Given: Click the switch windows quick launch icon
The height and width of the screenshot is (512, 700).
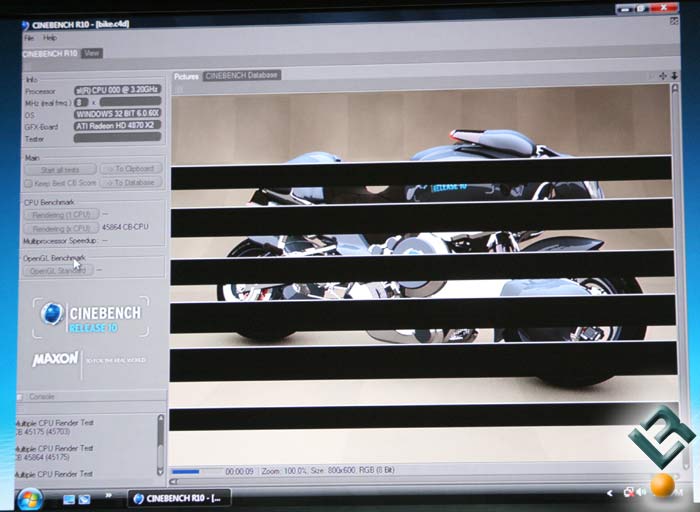Looking at the screenshot, I should 84,498.
